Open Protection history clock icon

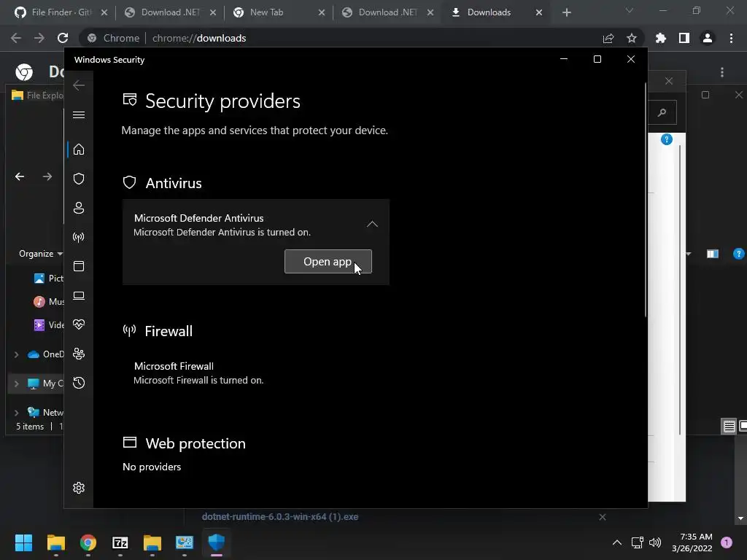79,383
